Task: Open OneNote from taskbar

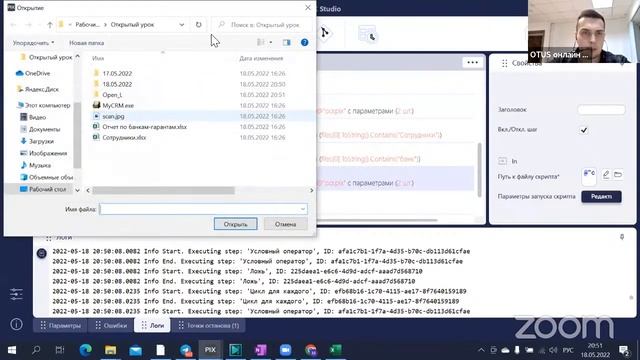Action: click(x=260, y=350)
